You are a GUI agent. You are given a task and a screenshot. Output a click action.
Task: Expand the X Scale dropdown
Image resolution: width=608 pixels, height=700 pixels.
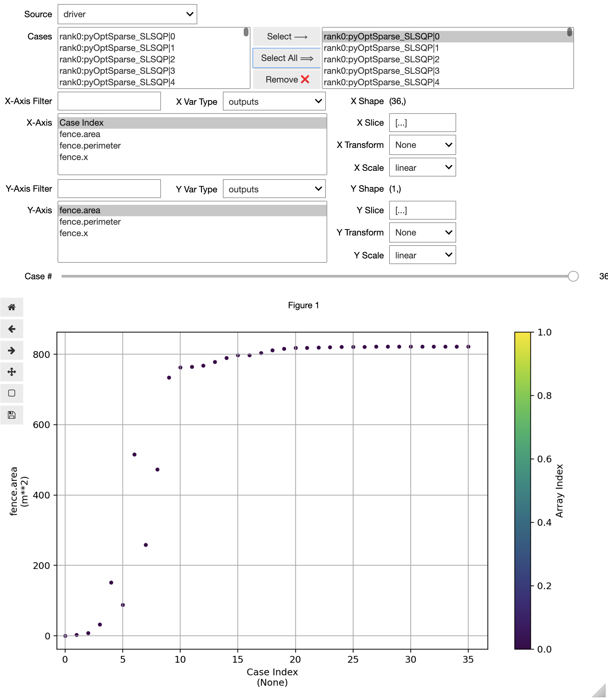point(423,168)
